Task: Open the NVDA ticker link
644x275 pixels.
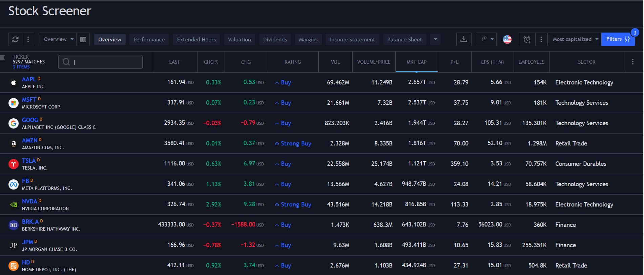Action: click(x=29, y=201)
